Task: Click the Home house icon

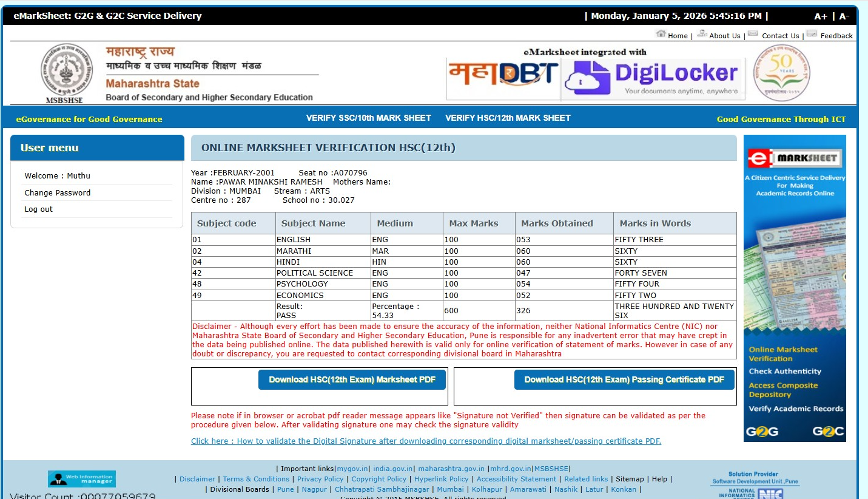Action: click(x=661, y=33)
